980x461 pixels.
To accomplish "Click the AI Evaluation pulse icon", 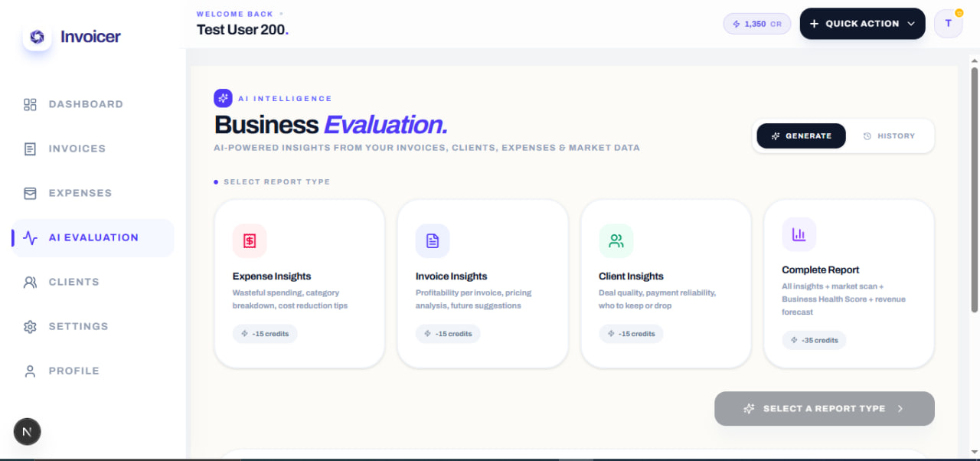I will point(30,237).
